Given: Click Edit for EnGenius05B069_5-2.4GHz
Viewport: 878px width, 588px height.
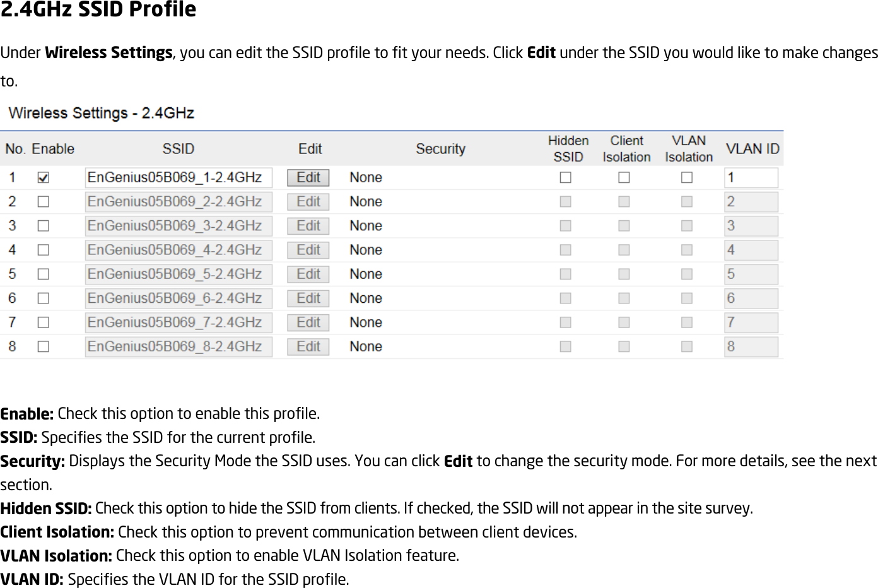Looking at the screenshot, I should 308,274.
